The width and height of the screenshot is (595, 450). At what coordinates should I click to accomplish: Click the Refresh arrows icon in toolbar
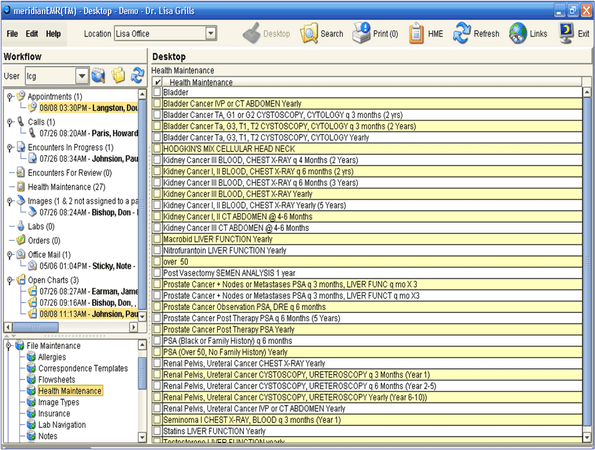[x=461, y=33]
